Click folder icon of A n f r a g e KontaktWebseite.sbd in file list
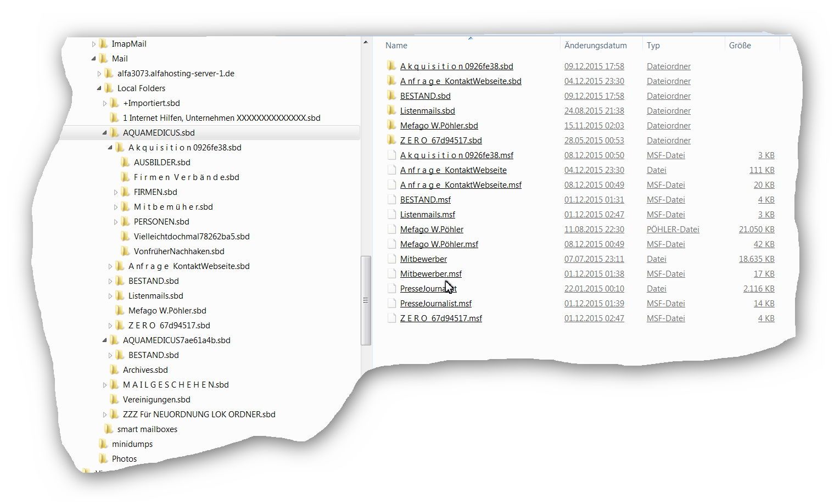 click(x=391, y=81)
